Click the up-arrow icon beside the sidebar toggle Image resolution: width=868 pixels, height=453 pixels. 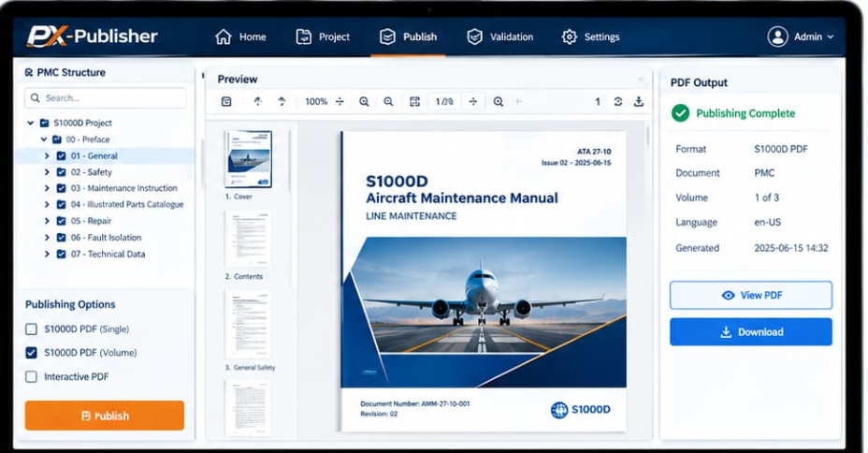click(257, 101)
